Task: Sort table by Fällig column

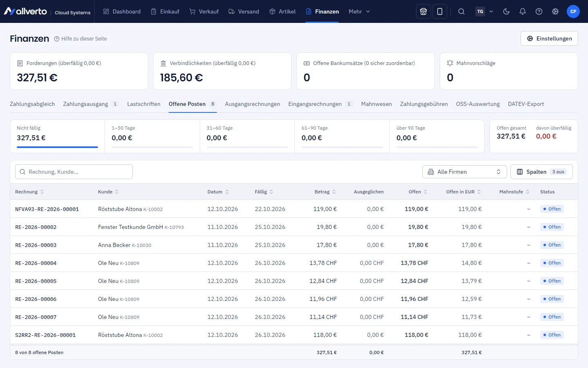Action: [264, 192]
